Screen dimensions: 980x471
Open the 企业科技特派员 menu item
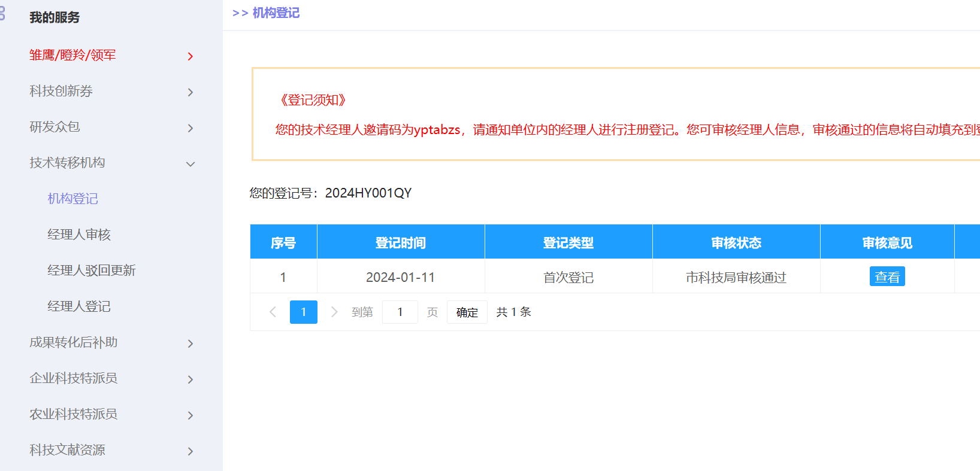click(74, 378)
